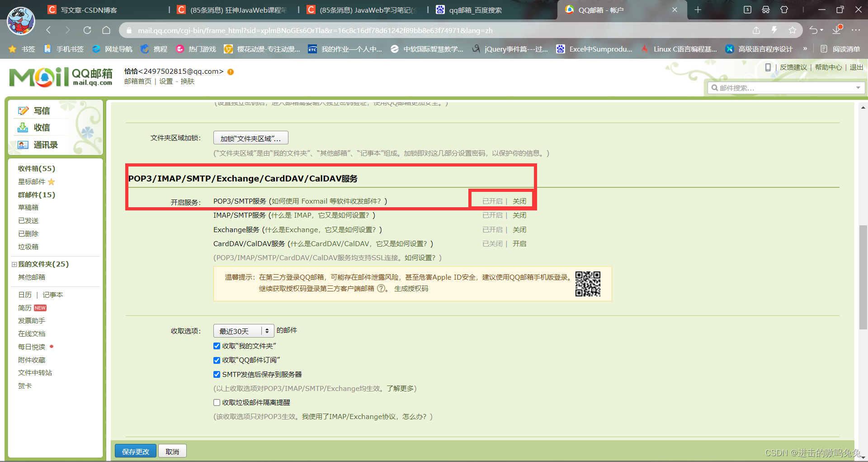This screenshot has height=462, width=868.
Task: Enable 收取垃圾邮件隔离提醒 checkbox
Action: tap(217, 402)
